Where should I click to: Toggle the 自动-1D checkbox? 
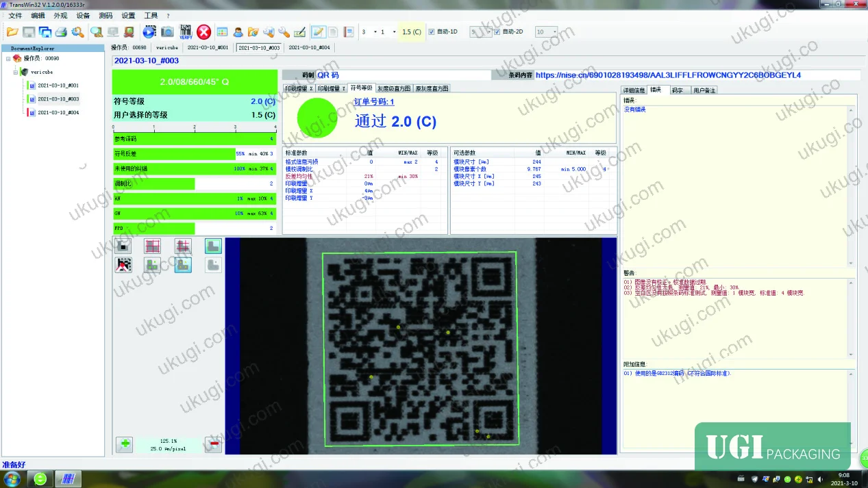[432, 31]
